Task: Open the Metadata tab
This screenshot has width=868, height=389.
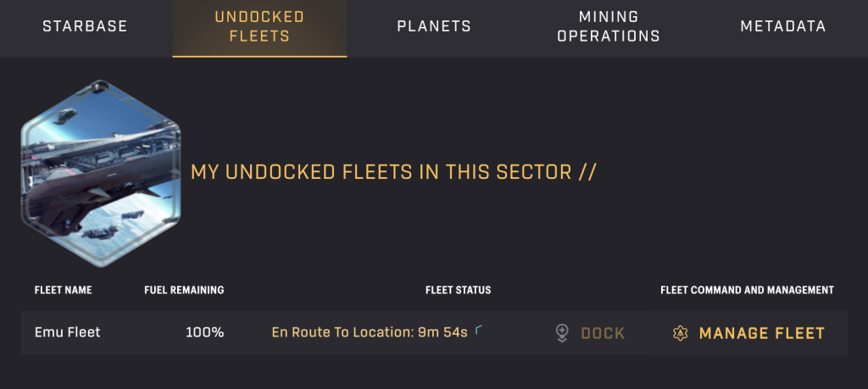Action: 782,26
